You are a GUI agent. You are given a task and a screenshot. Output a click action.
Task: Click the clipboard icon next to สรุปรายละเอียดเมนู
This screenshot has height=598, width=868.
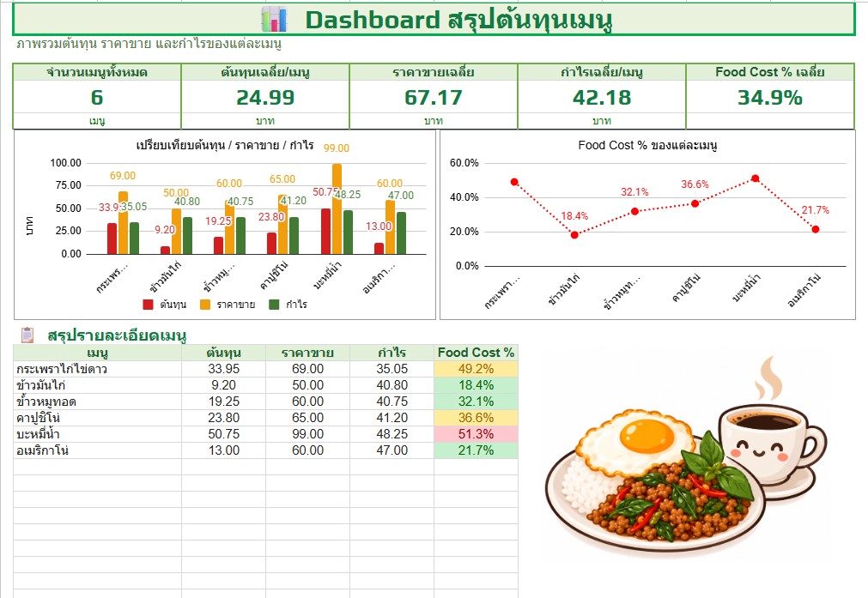tap(27, 335)
